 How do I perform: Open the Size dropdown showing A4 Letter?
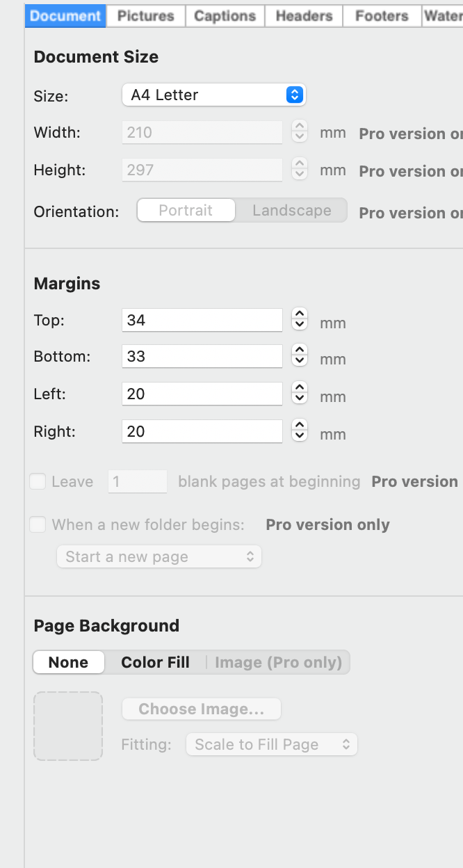click(x=213, y=95)
